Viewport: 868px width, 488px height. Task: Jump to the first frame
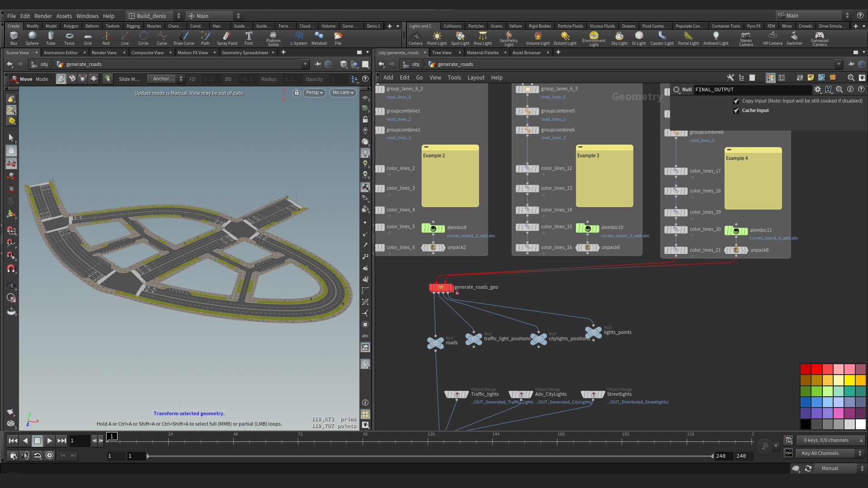click(x=13, y=441)
